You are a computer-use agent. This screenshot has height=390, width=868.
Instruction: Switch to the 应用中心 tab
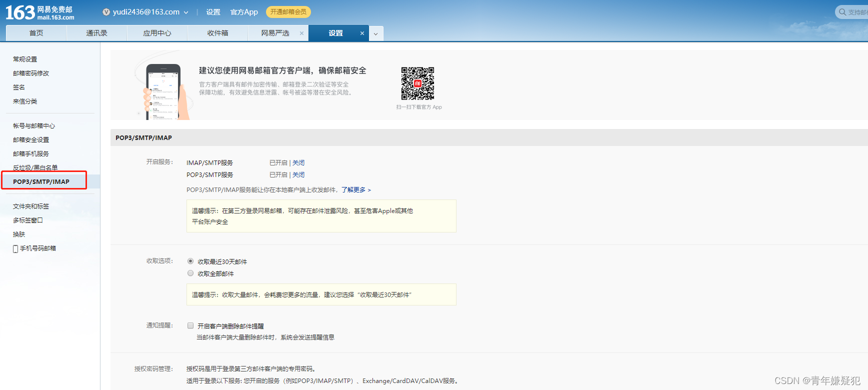click(157, 33)
